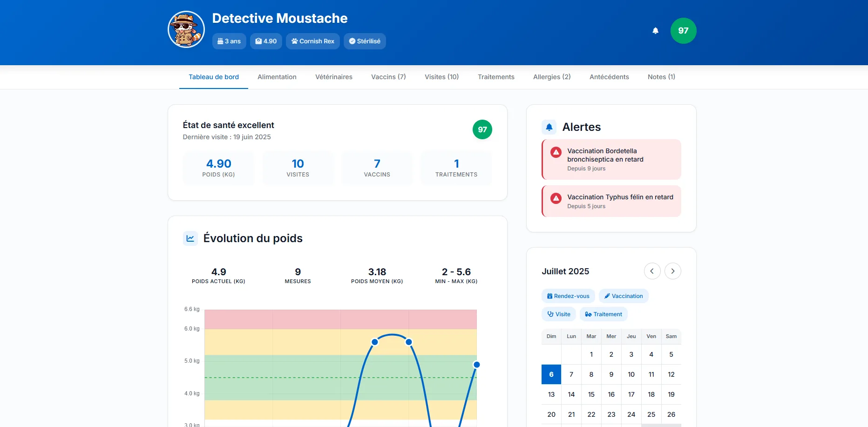Toggle the Visite calendar filter
The height and width of the screenshot is (427, 868).
pyautogui.click(x=559, y=314)
